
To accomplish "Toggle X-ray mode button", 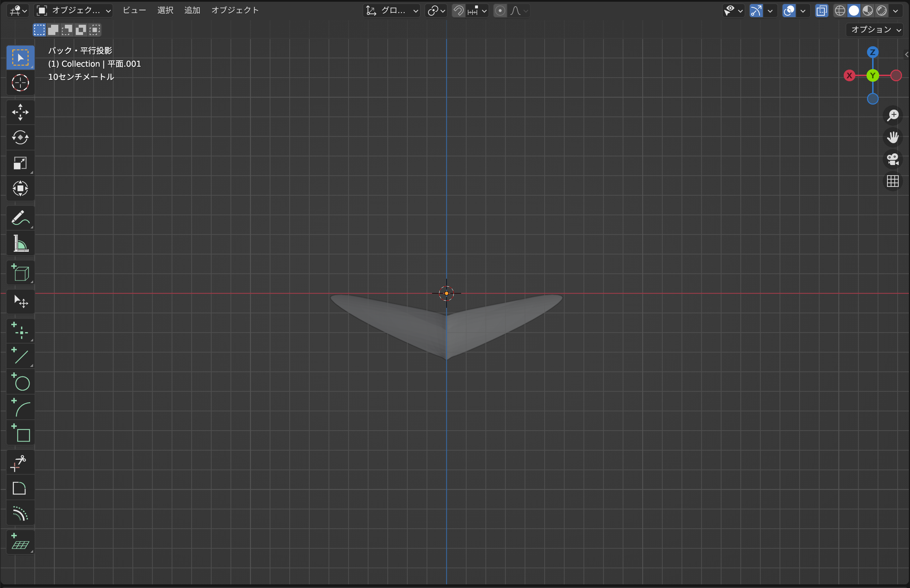I will pos(822,11).
